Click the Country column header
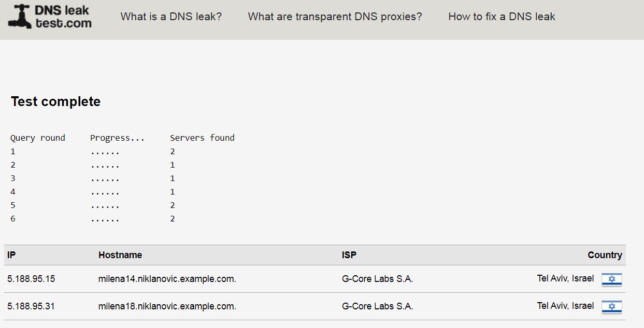The height and width of the screenshot is (328, 644). [604, 255]
